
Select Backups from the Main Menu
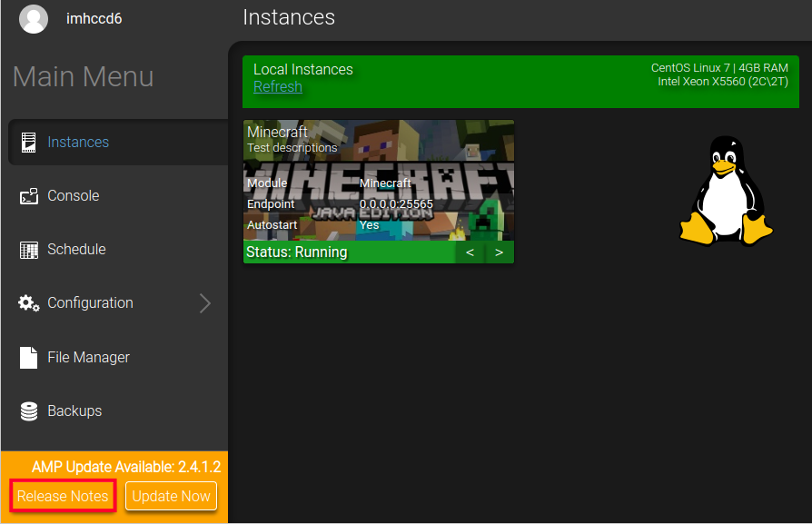[x=74, y=410]
